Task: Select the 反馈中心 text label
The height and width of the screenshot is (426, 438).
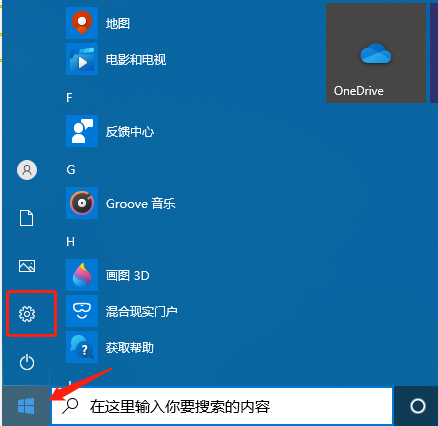Action: [130, 131]
